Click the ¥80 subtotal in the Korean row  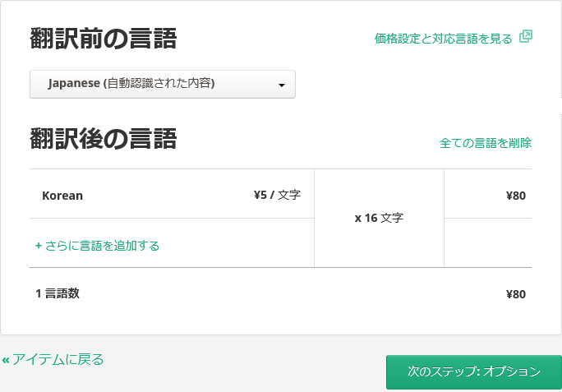click(x=515, y=196)
